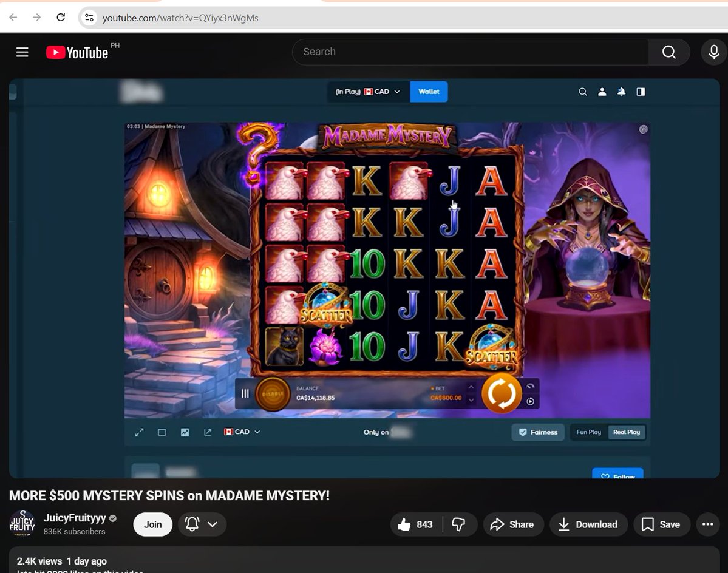Click the casino search icon in the video
The image size is (728, 573).
click(x=583, y=92)
